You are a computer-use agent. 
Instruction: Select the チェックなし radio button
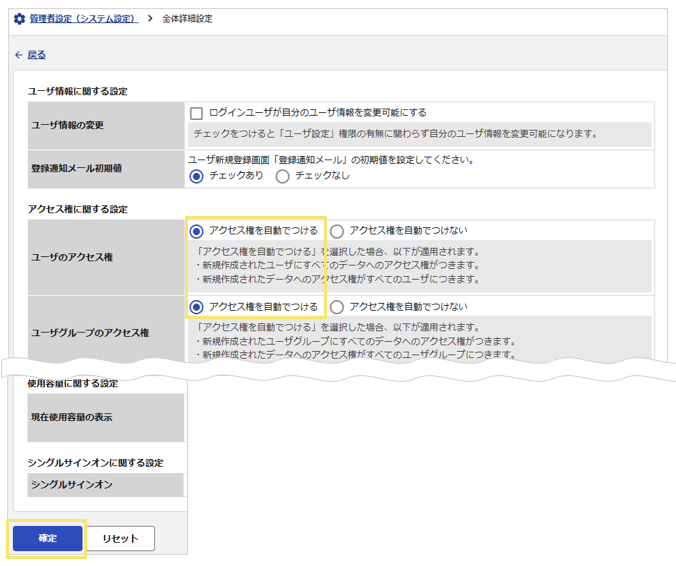[x=282, y=176]
